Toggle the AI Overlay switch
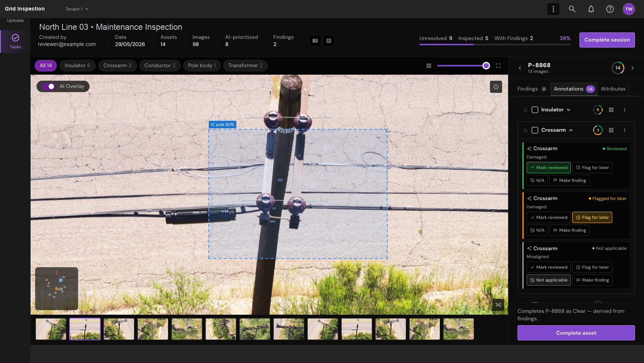Viewport: 644px width, 363px height. click(48, 86)
